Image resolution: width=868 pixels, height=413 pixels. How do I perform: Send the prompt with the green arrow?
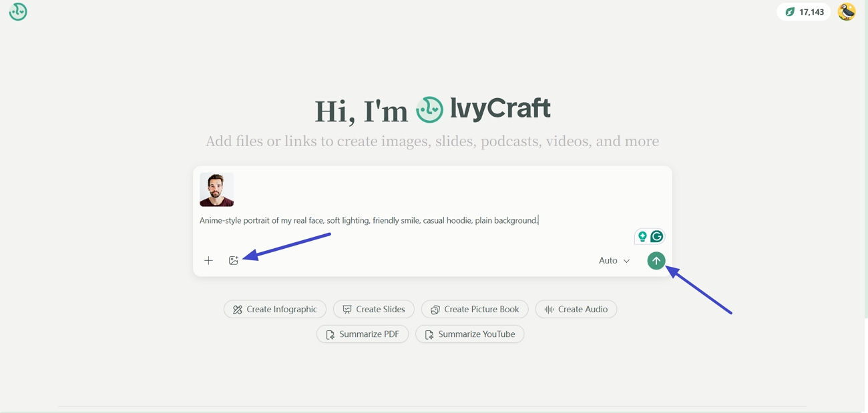[656, 261]
